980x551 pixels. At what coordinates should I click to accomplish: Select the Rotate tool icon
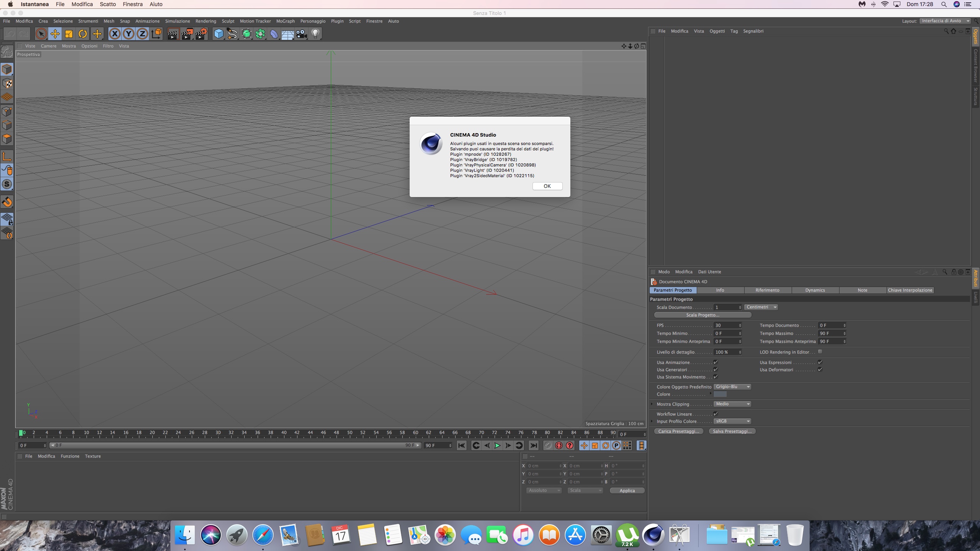pyautogui.click(x=83, y=34)
